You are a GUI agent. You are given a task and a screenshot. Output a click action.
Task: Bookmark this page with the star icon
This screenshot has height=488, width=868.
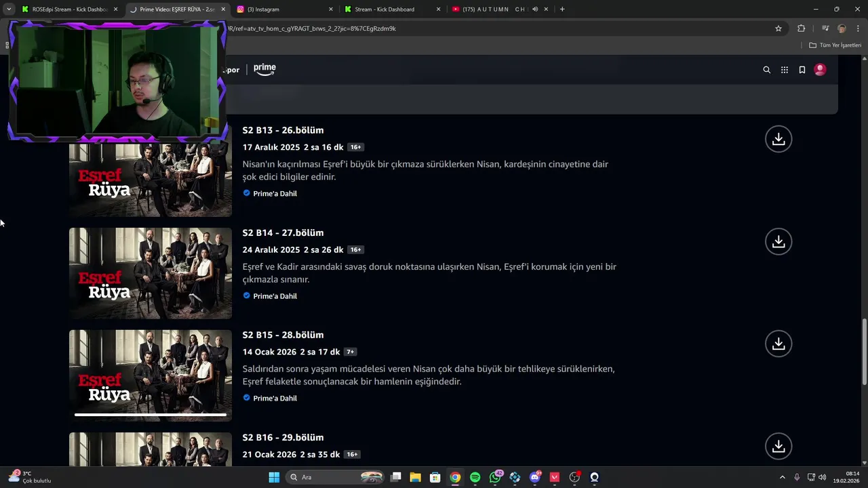(778, 28)
